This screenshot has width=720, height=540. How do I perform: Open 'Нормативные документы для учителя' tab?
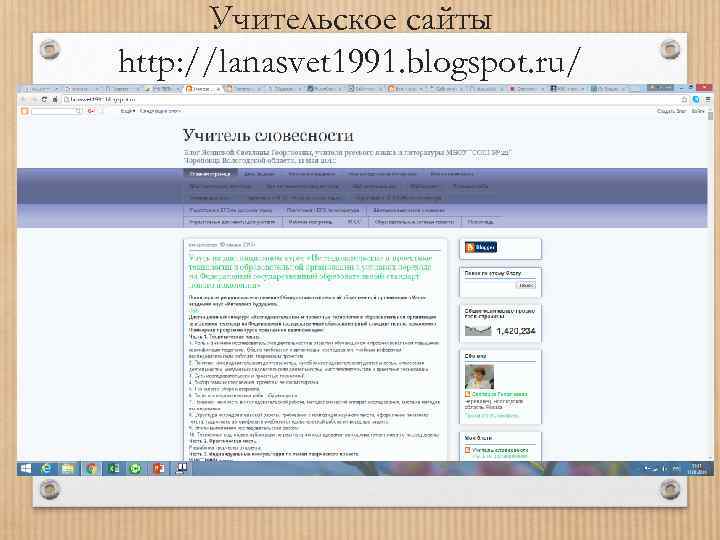(232, 222)
